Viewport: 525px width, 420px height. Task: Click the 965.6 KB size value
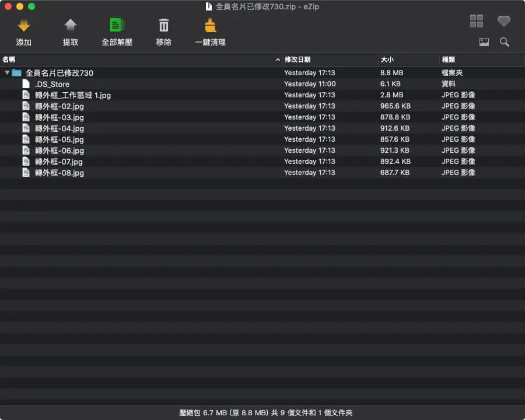395,106
